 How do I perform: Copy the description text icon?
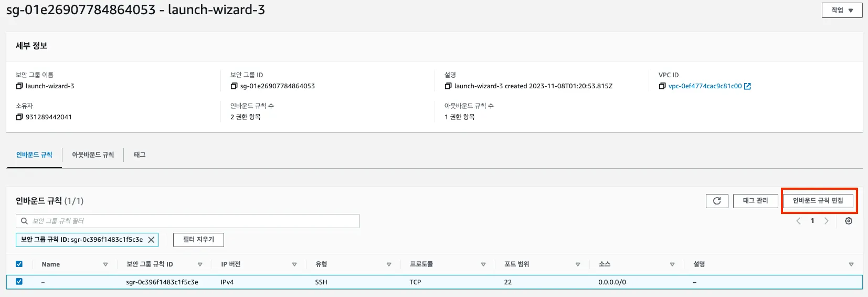448,86
